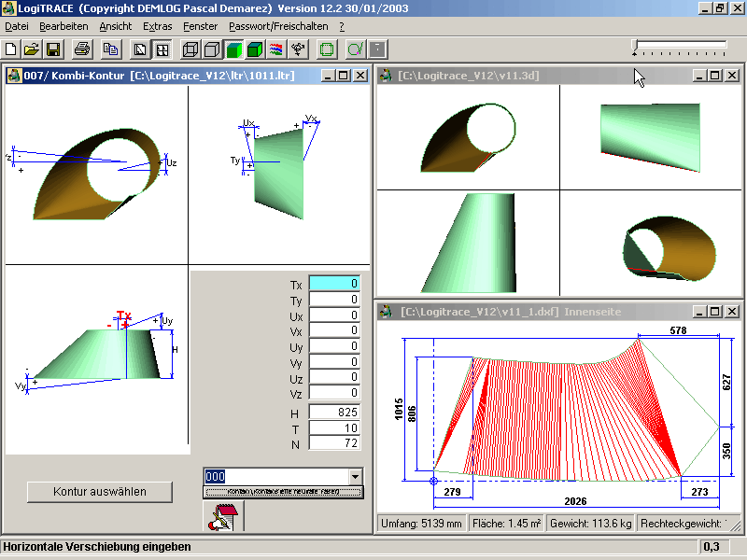Switch to wireframe cube display
This screenshot has height=560, width=747.
pyautogui.click(x=190, y=49)
